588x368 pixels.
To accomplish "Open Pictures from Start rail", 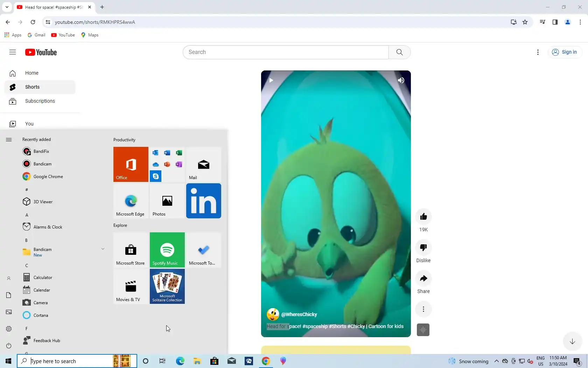I will coord(9,312).
